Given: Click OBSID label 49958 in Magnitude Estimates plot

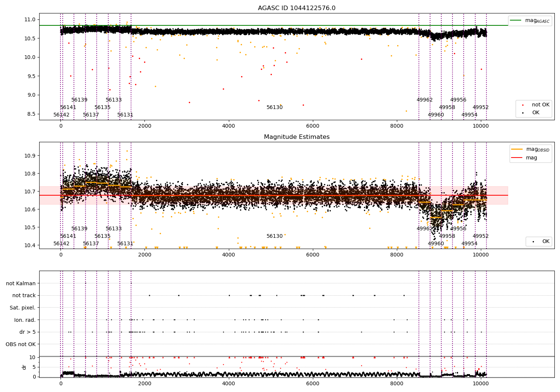Looking at the screenshot, I should (447, 236).
